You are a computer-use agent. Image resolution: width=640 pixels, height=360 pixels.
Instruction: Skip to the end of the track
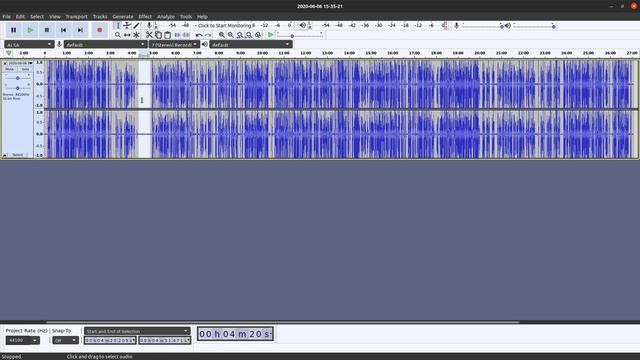80,30
